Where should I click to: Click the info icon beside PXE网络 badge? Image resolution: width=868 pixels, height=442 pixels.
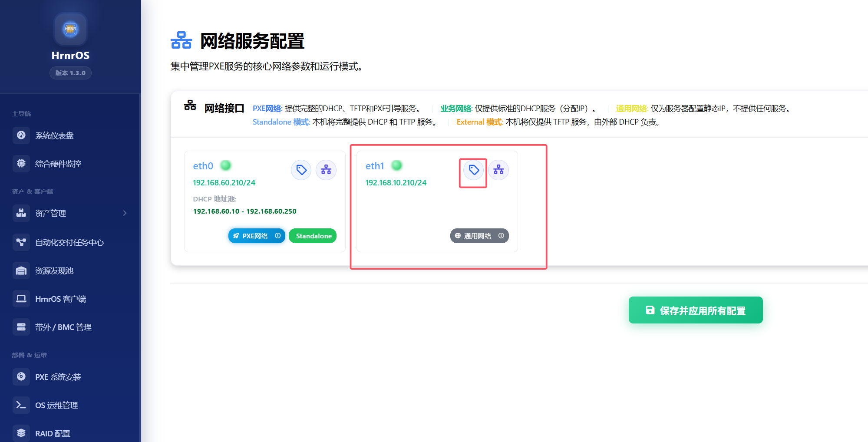[278, 236]
